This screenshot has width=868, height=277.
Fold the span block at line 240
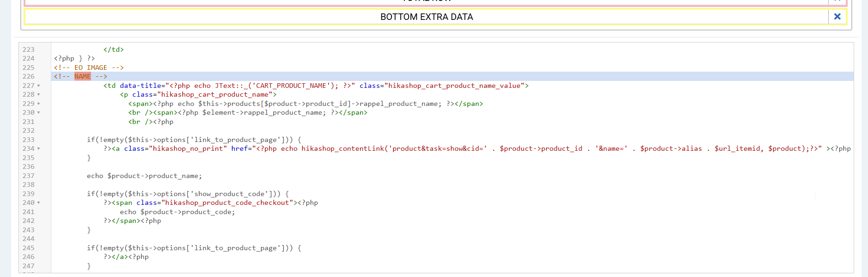click(x=39, y=203)
